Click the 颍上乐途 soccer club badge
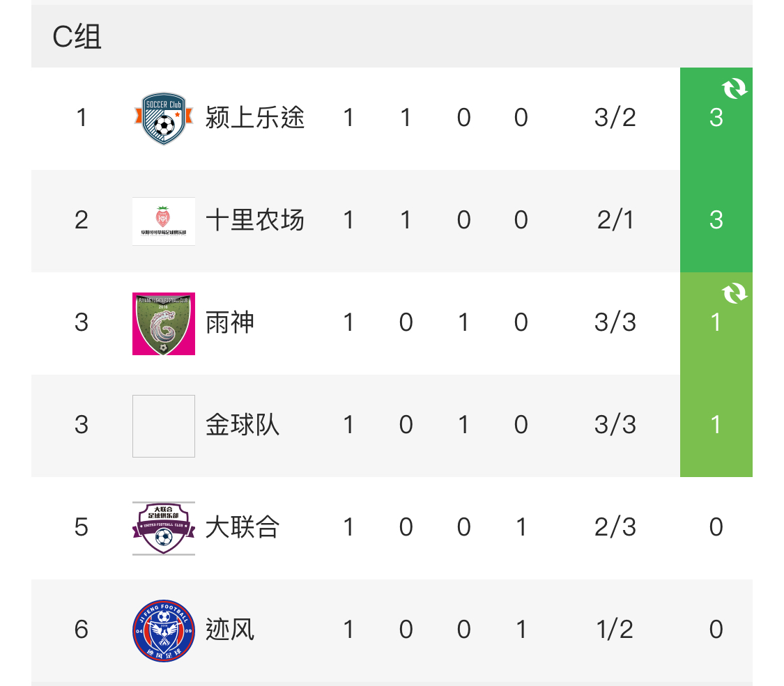 pyautogui.click(x=164, y=118)
